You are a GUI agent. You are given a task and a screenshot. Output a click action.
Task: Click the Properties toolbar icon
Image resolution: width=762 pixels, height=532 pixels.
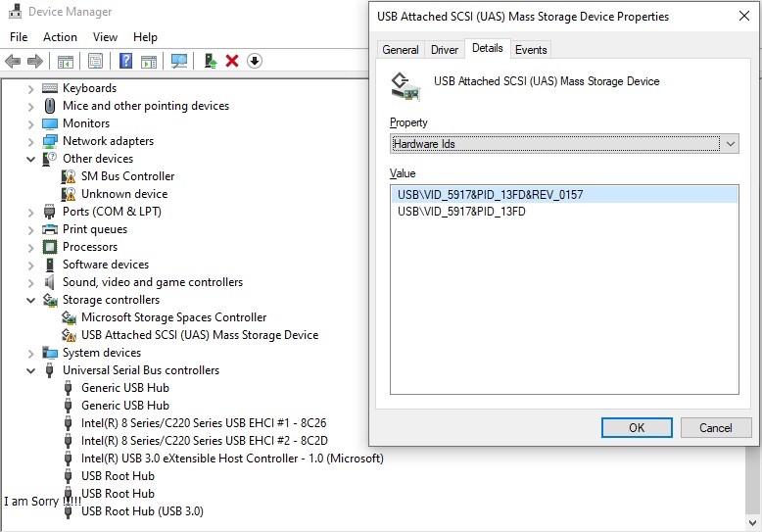pos(95,62)
